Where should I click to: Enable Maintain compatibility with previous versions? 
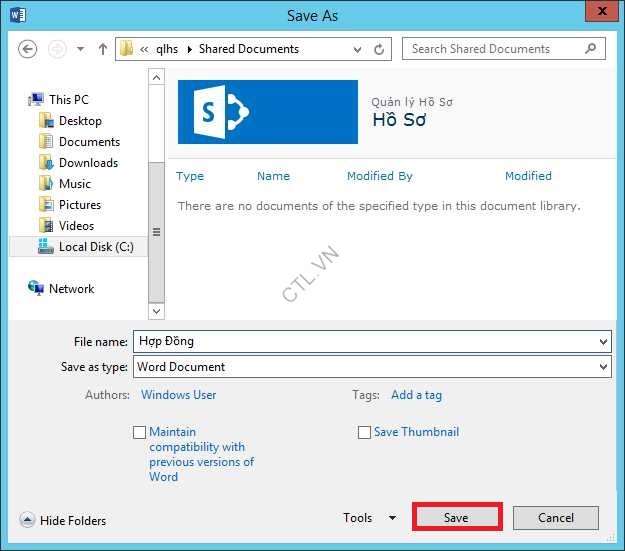[x=139, y=432]
